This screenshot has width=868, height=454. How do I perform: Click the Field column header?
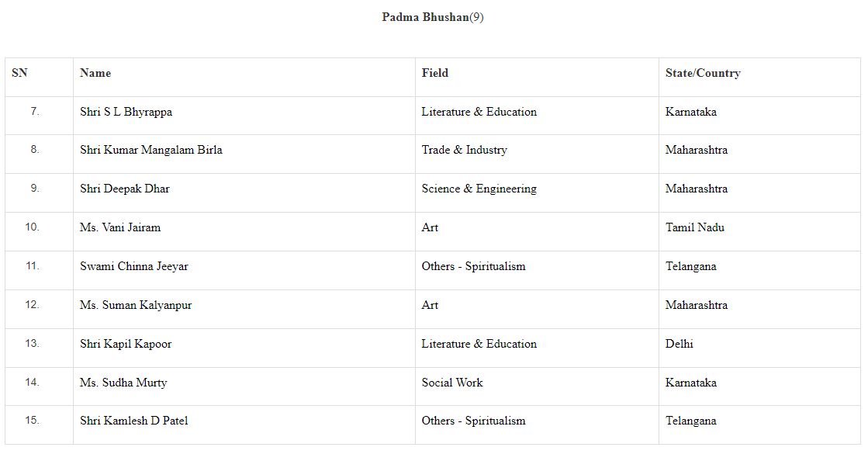pyautogui.click(x=435, y=73)
